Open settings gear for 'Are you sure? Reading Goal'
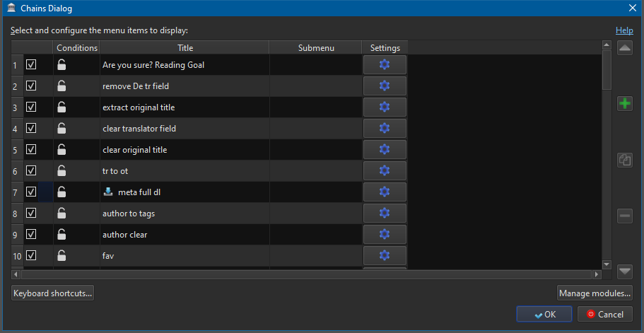Viewport: 644px width, 333px height. tap(385, 64)
